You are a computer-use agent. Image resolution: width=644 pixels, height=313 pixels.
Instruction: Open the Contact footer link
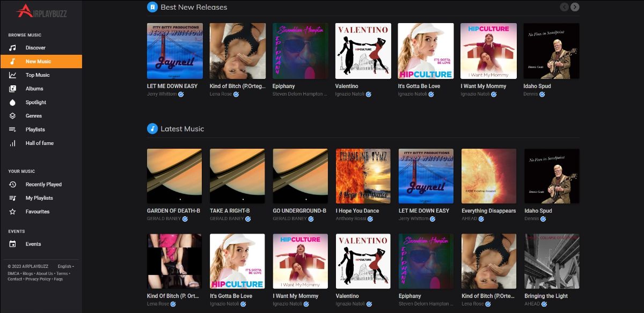coord(15,279)
